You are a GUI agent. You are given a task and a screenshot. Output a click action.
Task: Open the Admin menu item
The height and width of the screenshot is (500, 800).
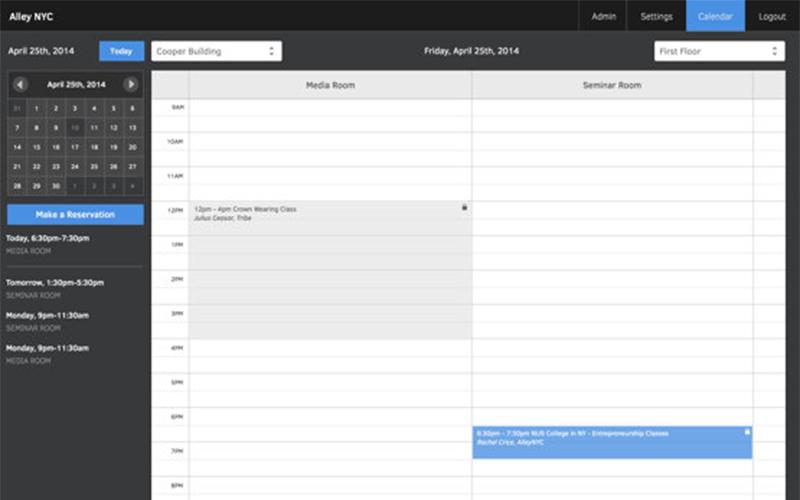tap(604, 16)
